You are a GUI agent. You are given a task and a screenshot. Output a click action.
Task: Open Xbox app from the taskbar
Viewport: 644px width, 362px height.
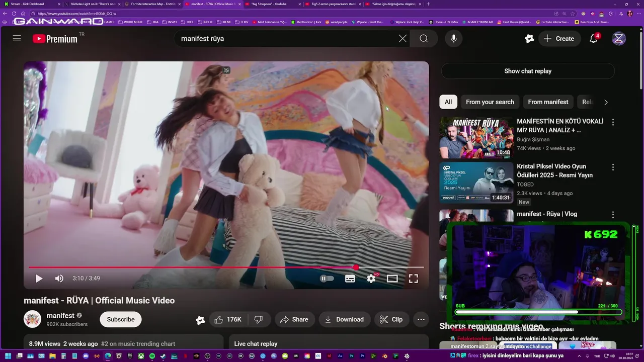coord(141,356)
